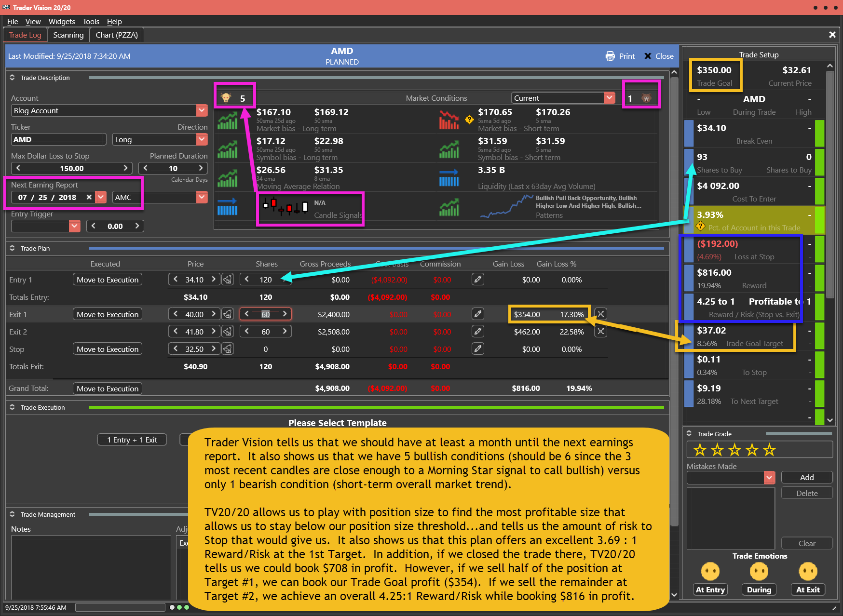Open the Next Earning Report date picker dropdown
Image resolution: width=843 pixels, height=616 pixels.
(x=101, y=197)
